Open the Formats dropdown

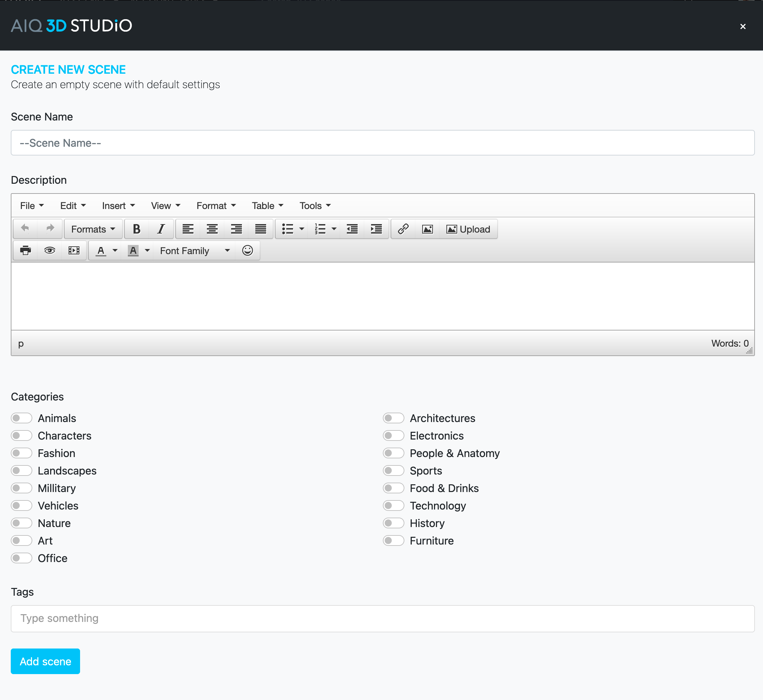pyautogui.click(x=93, y=229)
